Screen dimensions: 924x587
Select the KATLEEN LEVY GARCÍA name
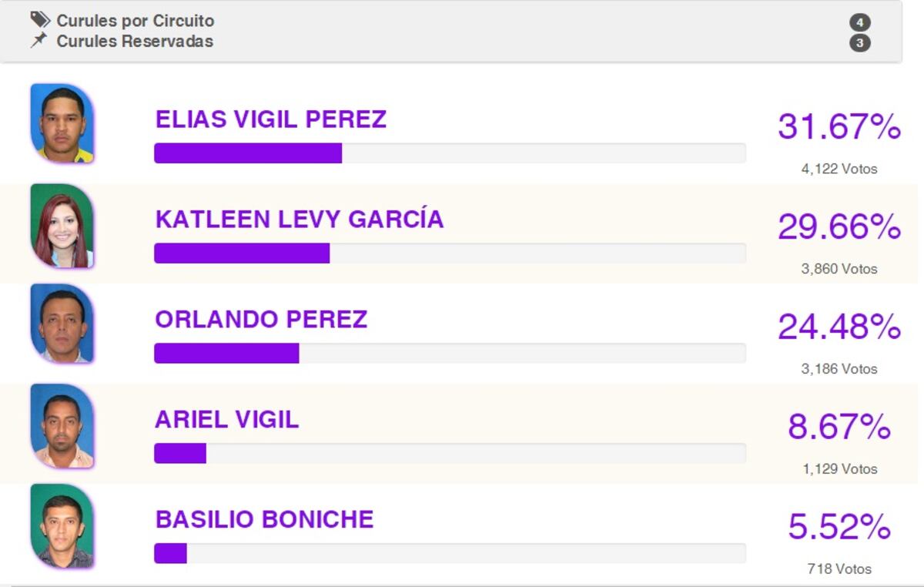point(300,220)
